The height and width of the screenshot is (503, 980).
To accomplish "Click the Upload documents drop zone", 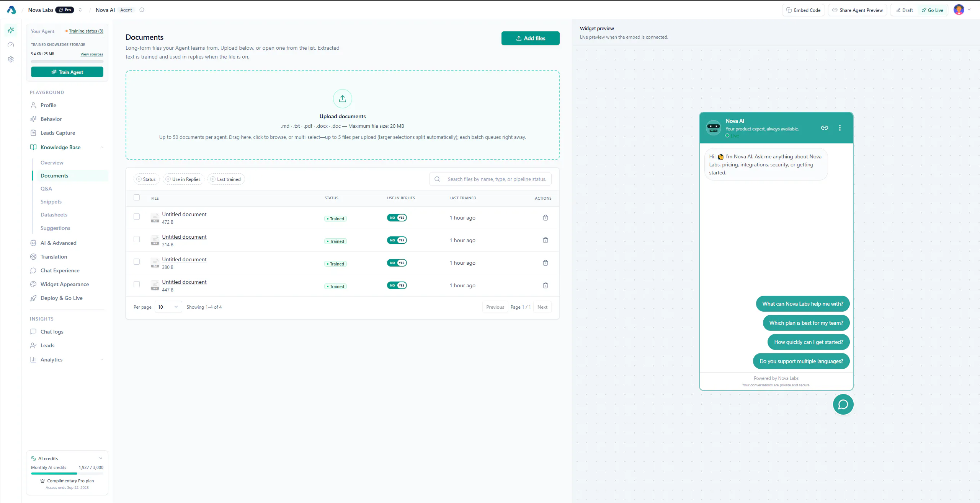I will pos(343,115).
